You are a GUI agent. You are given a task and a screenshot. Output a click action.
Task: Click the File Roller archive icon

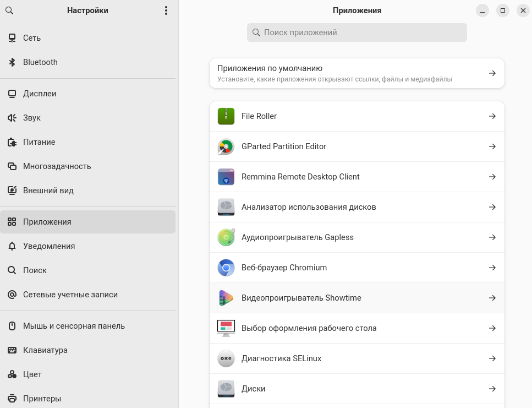pyautogui.click(x=226, y=116)
